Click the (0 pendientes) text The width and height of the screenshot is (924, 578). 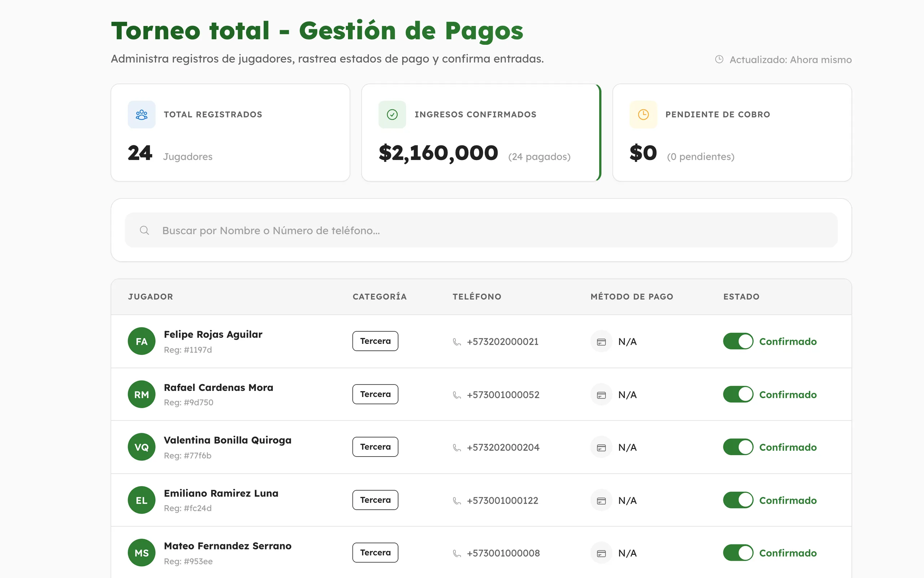pos(701,157)
